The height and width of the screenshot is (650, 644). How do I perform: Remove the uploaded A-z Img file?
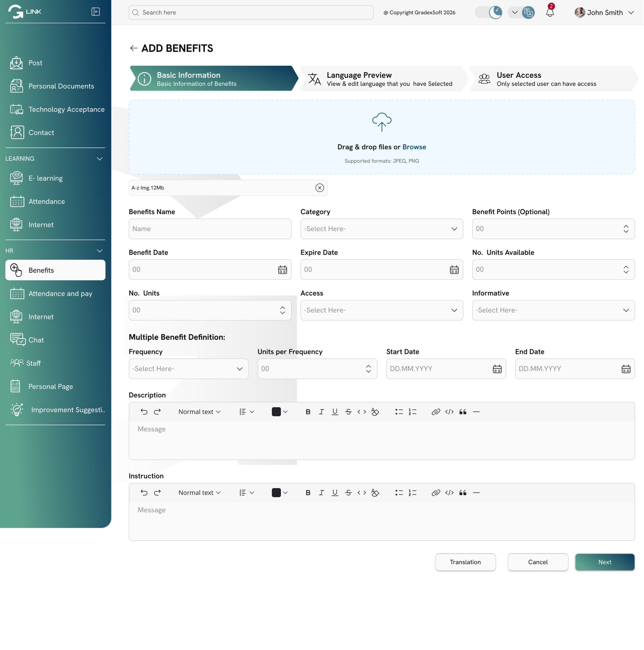coord(320,188)
